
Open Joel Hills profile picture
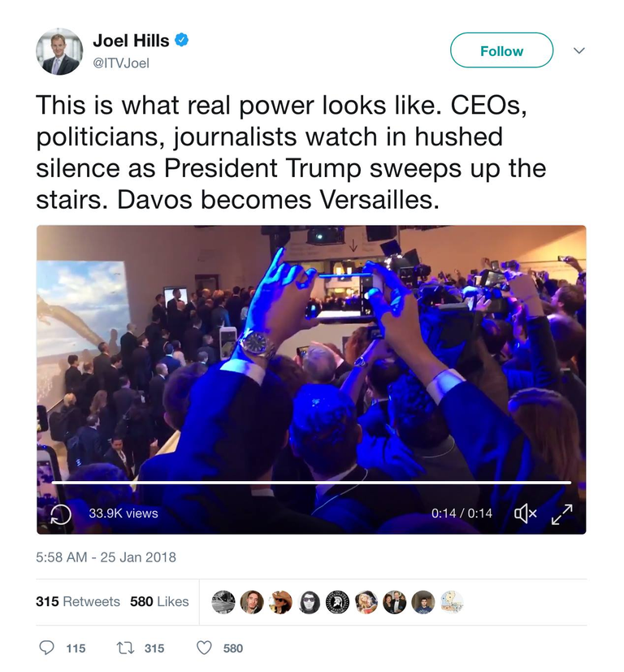pyautogui.click(x=59, y=52)
